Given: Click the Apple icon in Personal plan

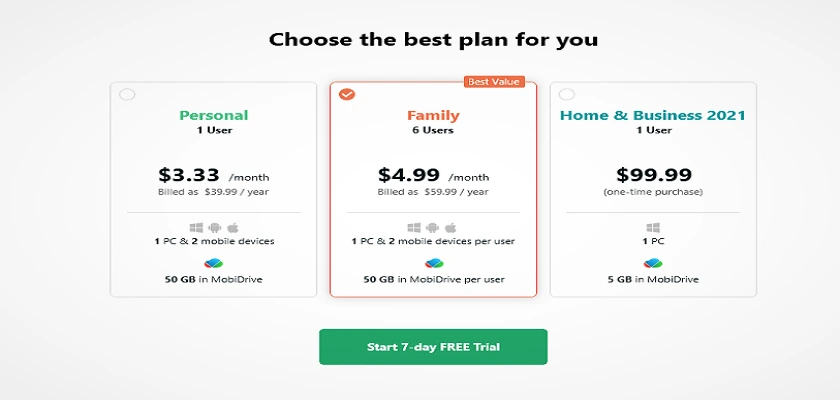Looking at the screenshot, I should click(x=232, y=228).
